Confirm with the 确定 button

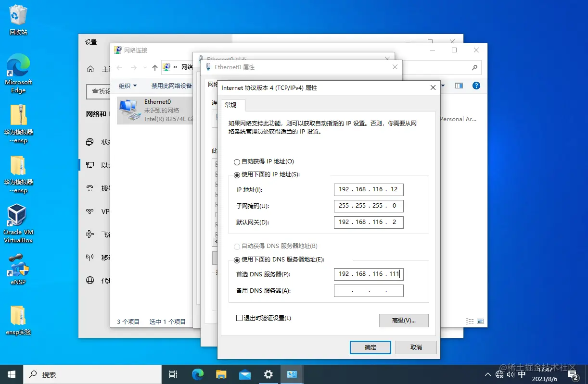point(371,347)
